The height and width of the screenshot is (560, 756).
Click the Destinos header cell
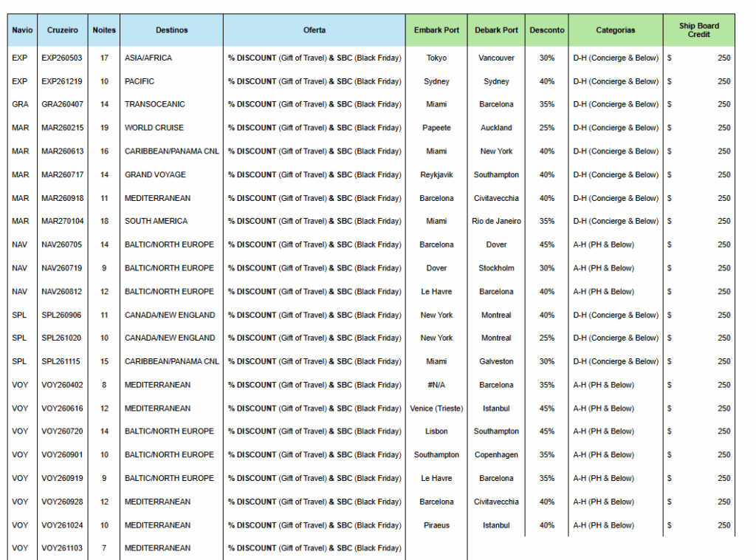click(171, 30)
